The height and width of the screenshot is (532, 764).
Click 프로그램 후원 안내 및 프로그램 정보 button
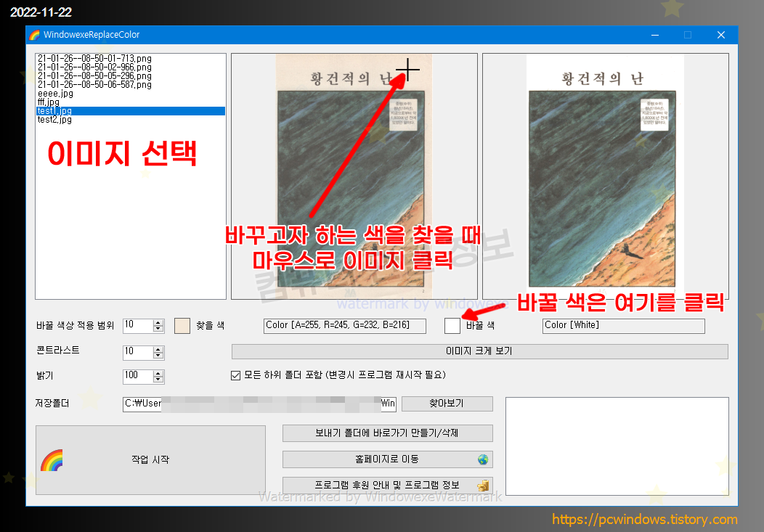(388, 486)
